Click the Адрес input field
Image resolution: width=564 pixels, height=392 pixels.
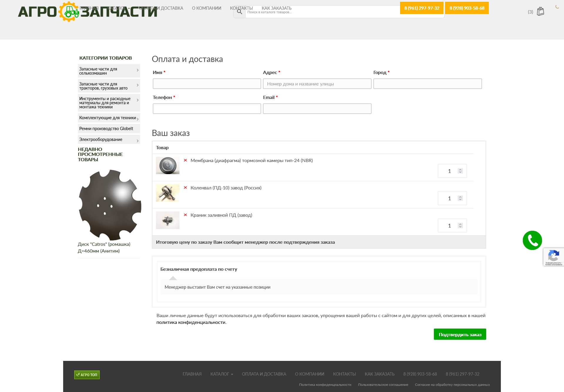point(317,84)
